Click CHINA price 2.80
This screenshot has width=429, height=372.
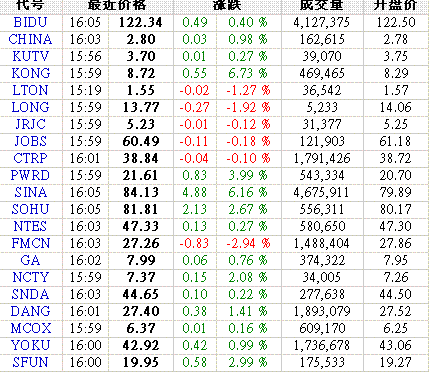pyautogui.click(x=141, y=39)
